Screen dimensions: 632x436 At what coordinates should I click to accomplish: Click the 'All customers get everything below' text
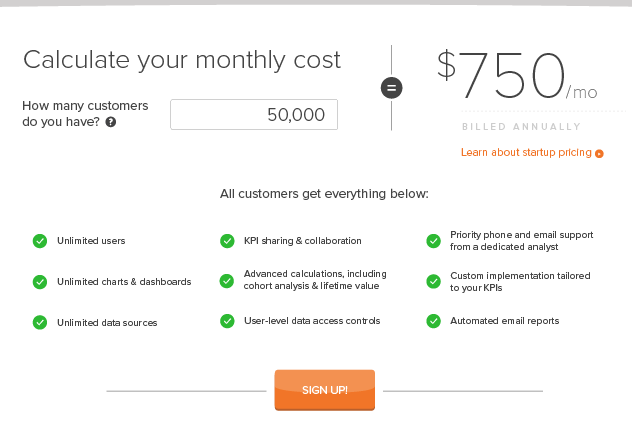coord(324,193)
